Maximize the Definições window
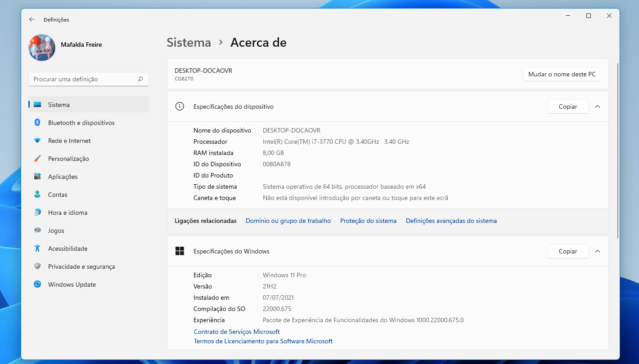The width and height of the screenshot is (639, 364). 589,16
